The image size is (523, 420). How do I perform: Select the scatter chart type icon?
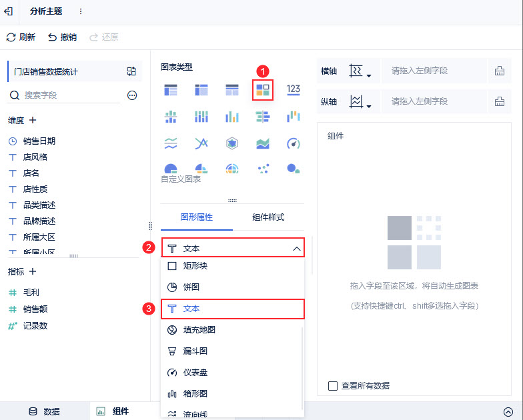[x=263, y=169]
